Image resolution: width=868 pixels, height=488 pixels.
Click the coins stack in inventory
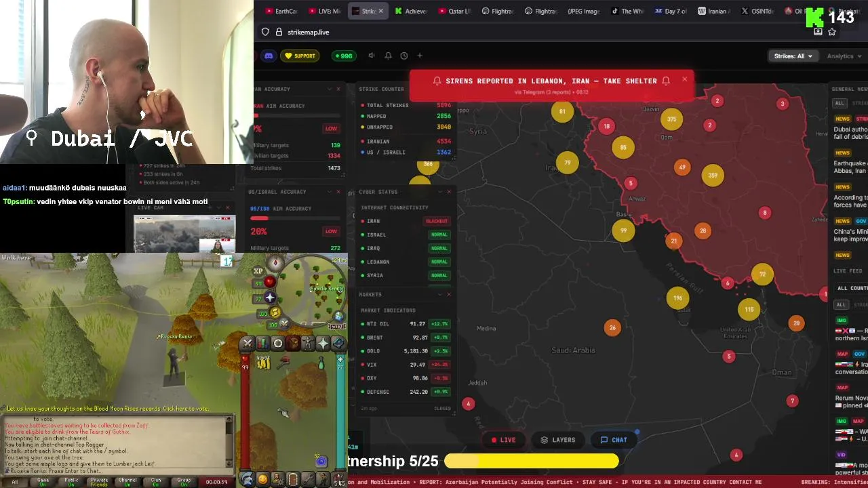tap(263, 364)
